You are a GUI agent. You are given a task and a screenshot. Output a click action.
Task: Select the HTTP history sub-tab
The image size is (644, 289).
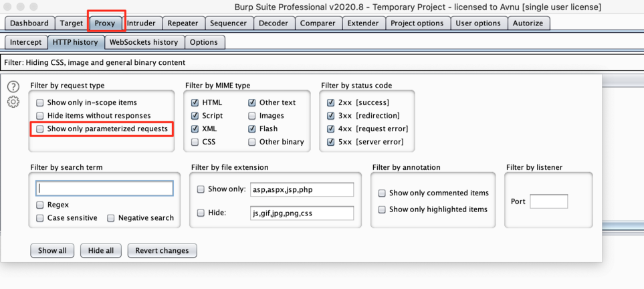[x=76, y=42]
